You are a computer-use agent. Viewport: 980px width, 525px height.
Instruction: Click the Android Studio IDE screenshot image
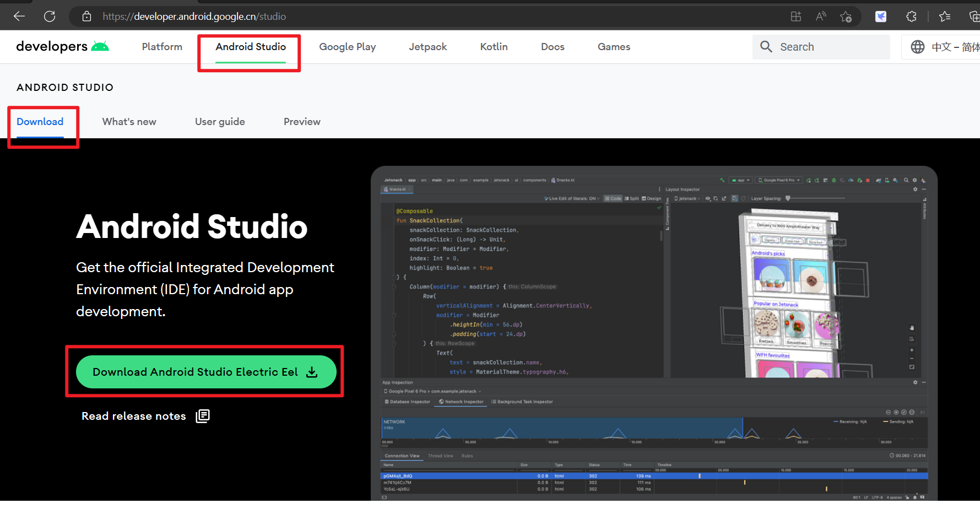click(x=654, y=333)
